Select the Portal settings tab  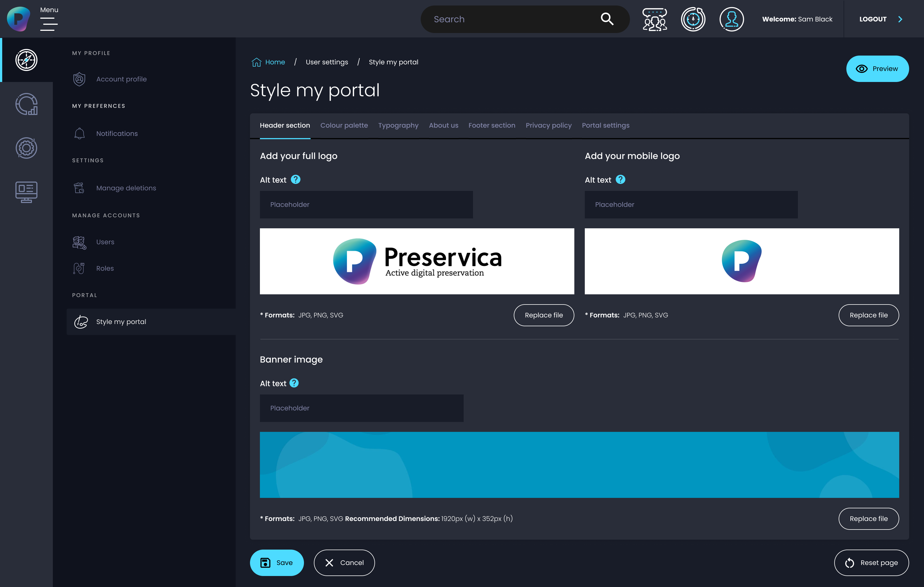(605, 125)
